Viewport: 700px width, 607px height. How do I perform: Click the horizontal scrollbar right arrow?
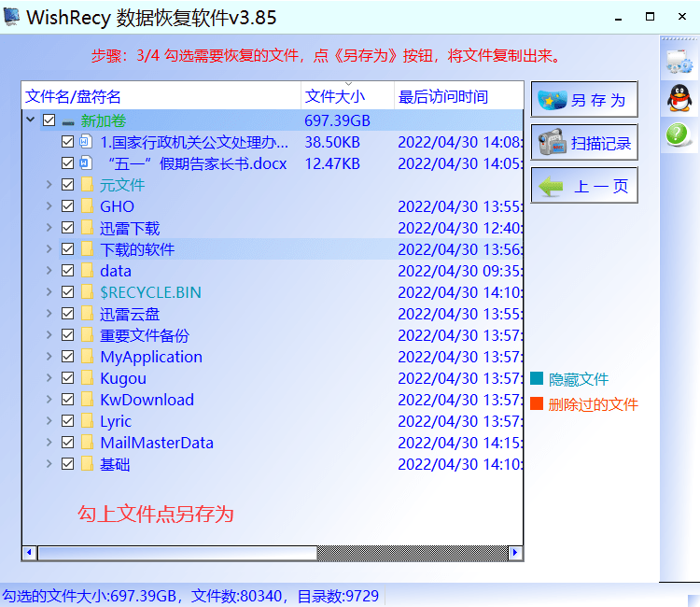pos(515,553)
